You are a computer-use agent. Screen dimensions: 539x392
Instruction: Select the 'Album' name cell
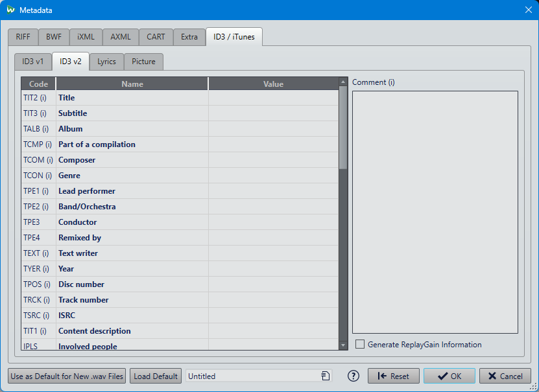[132, 129]
